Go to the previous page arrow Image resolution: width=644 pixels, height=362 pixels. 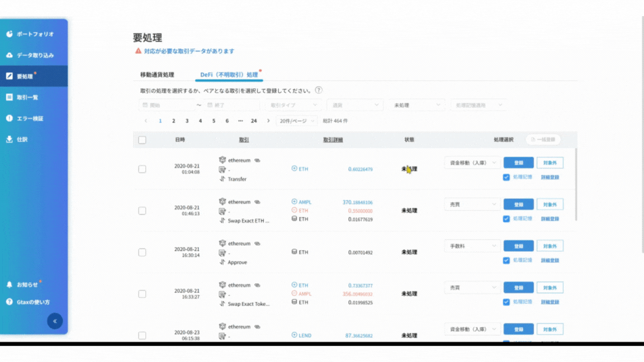[146, 121]
